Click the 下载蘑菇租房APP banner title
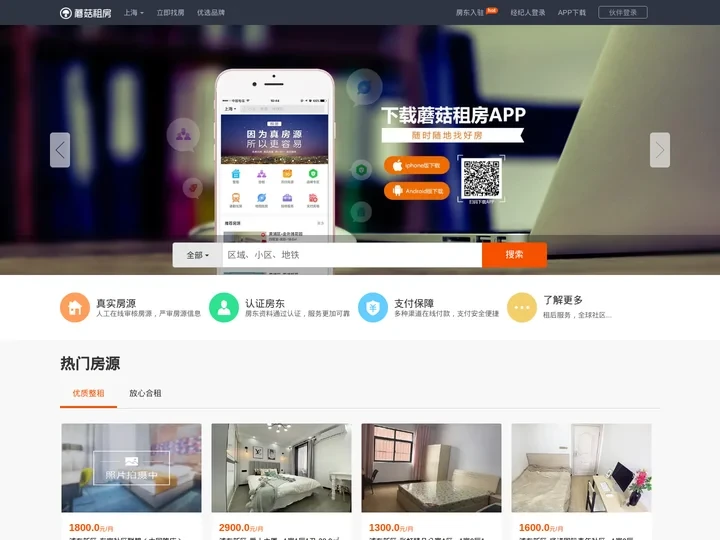Viewport: 720px width, 540px height. [x=453, y=115]
